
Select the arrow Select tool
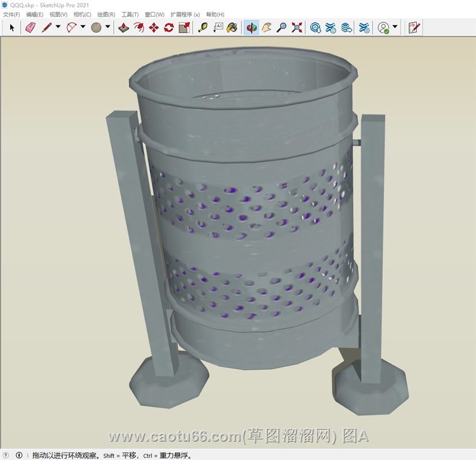[x=11, y=27]
